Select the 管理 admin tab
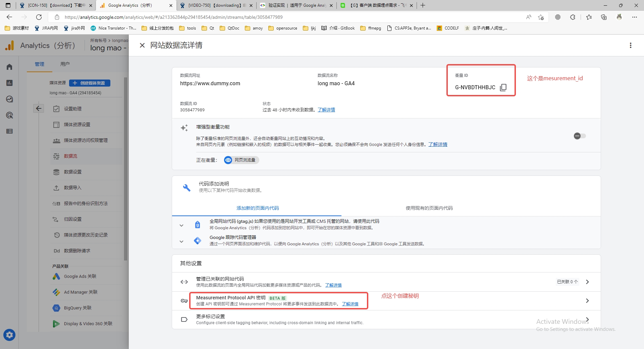644x349 pixels. 40,64
